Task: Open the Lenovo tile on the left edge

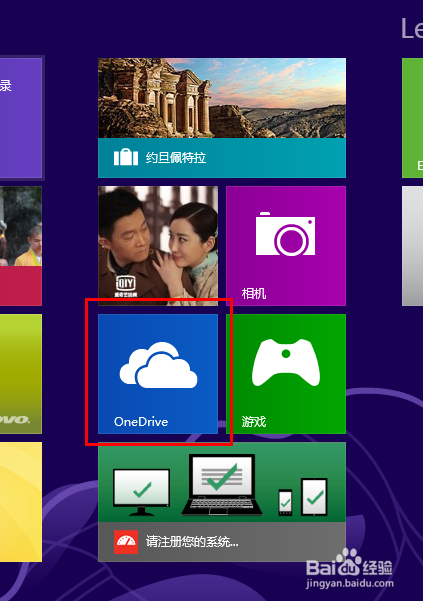Action: (21, 374)
